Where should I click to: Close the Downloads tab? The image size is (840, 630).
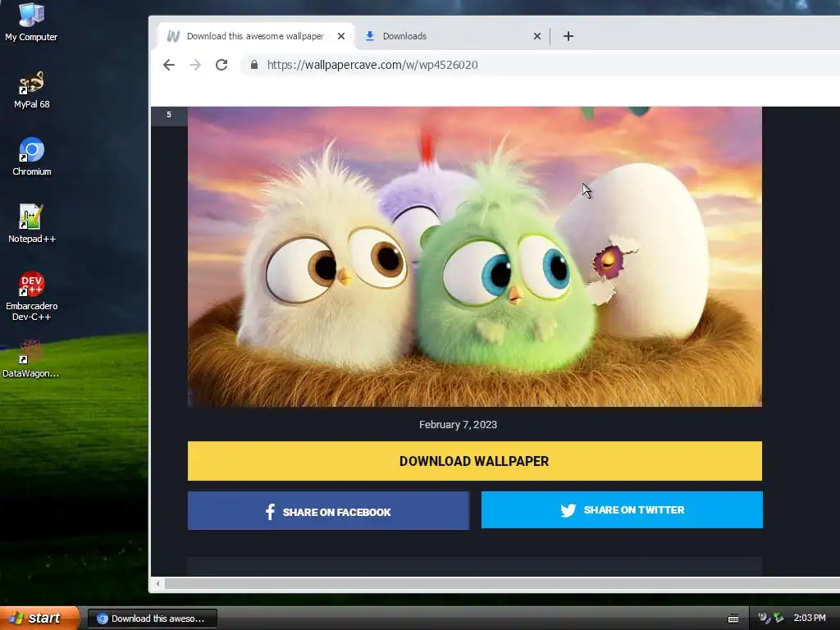(x=536, y=36)
